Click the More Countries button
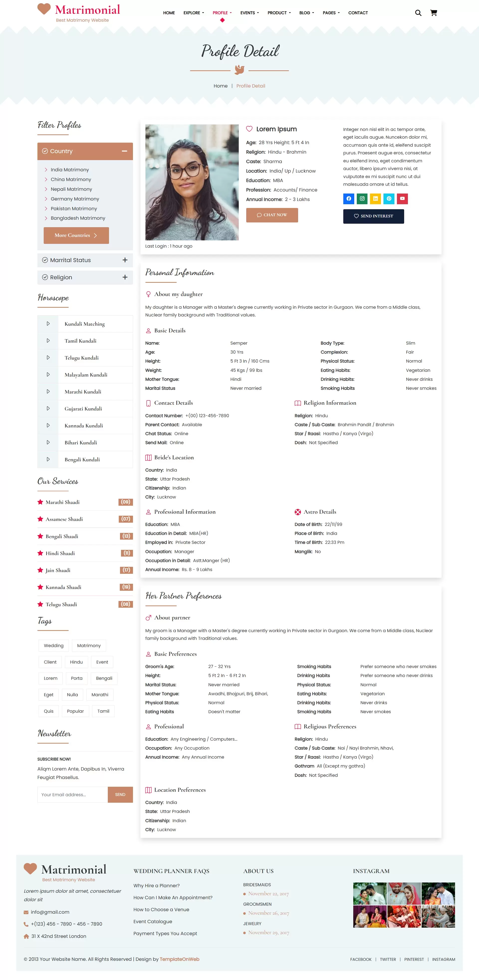 [x=76, y=235]
